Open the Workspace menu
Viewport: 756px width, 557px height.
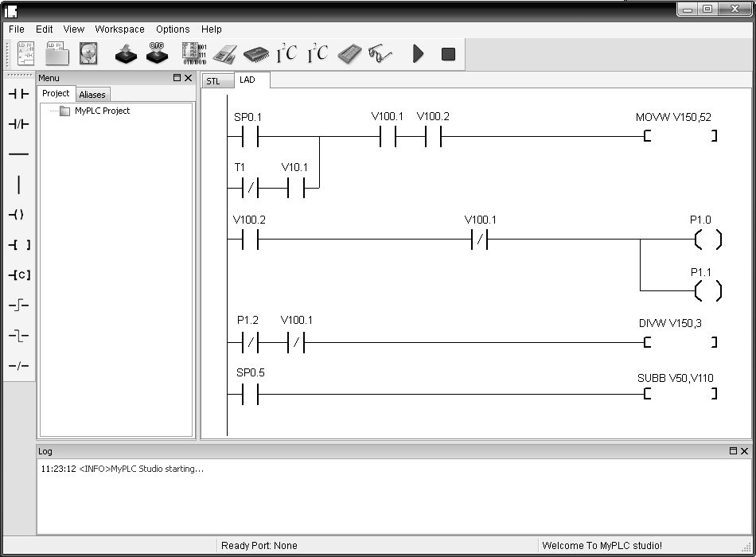tap(119, 29)
